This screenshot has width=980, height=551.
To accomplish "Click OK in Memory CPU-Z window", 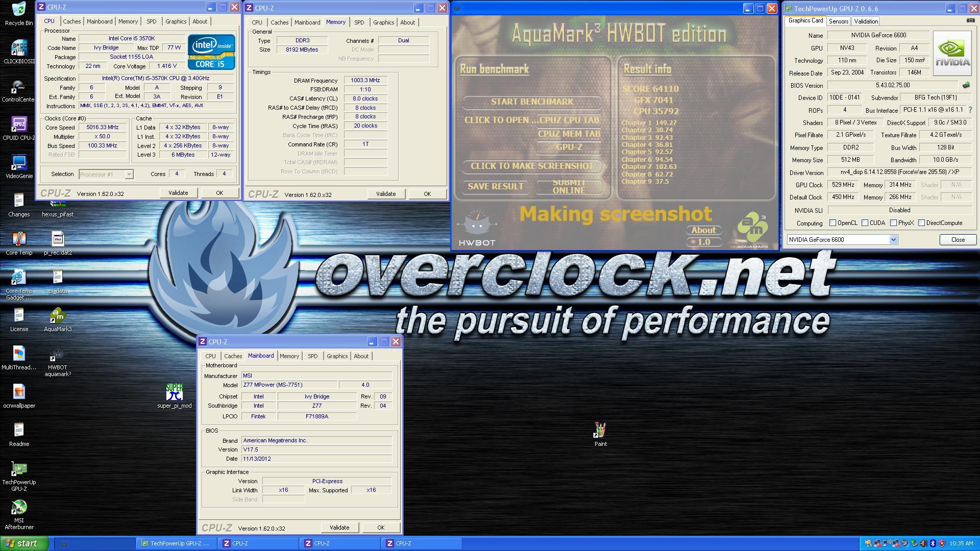I will click(x=427, y=194).
